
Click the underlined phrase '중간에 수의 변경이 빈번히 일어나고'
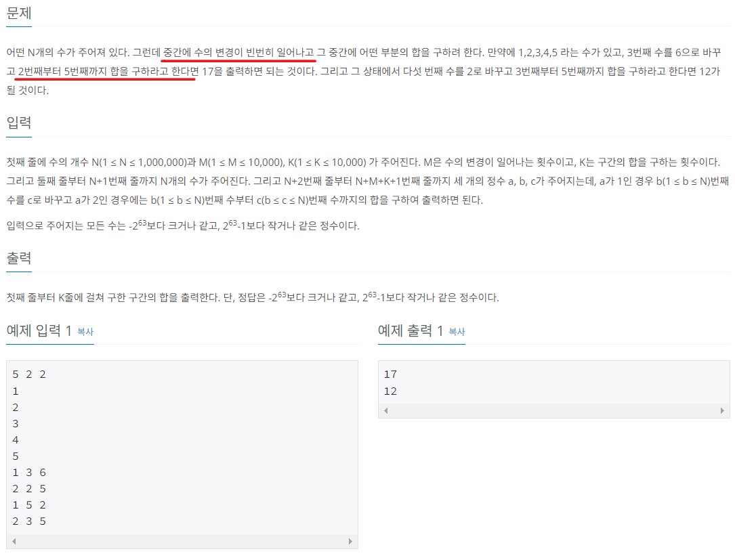(x=238, y=52)
